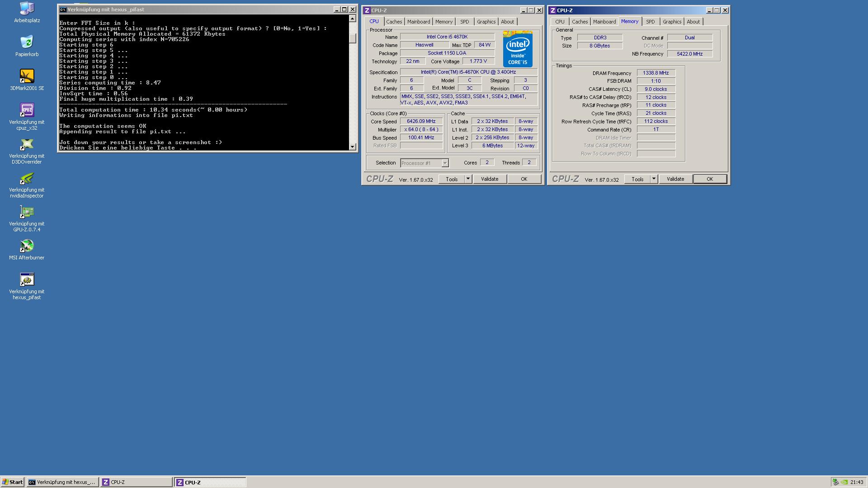Minimize the hexus_pifast console window
868x488 pixels.
(x=336, y=9)
